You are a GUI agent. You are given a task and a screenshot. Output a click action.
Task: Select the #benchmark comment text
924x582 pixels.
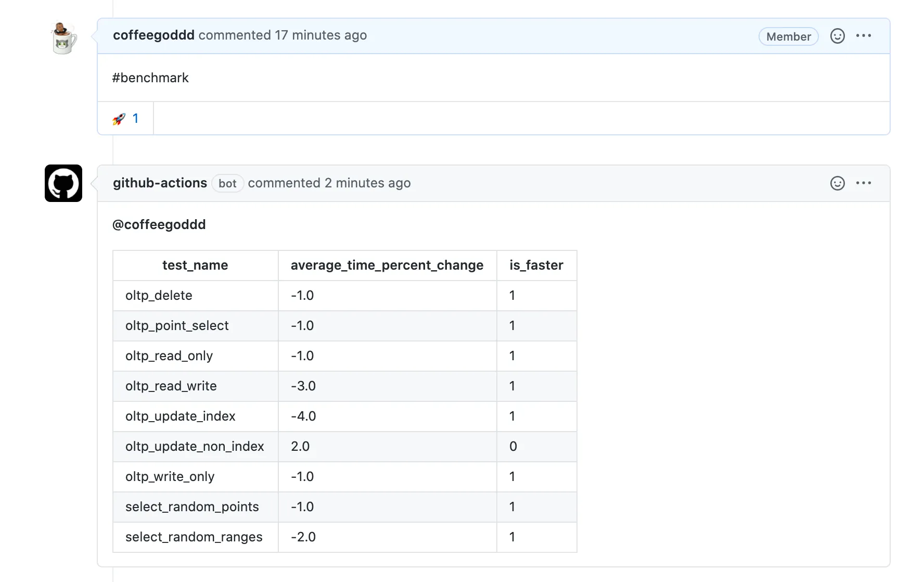[150, 78]
